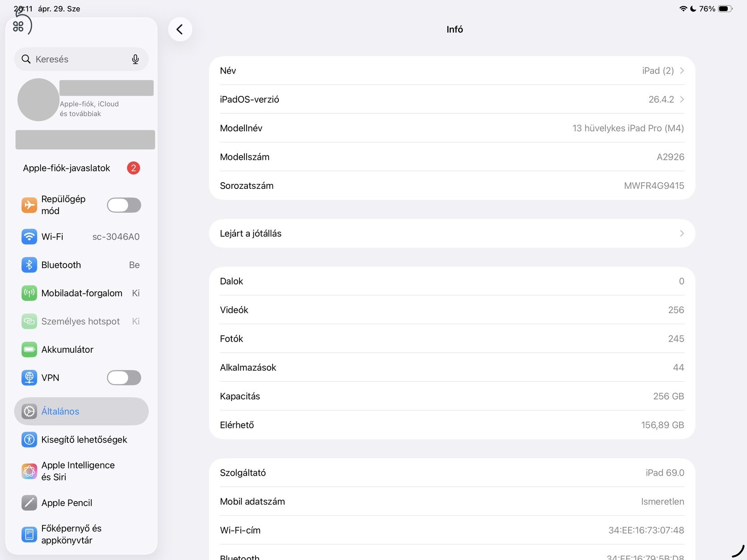Open Apple Pencil settings

[81, 503]
